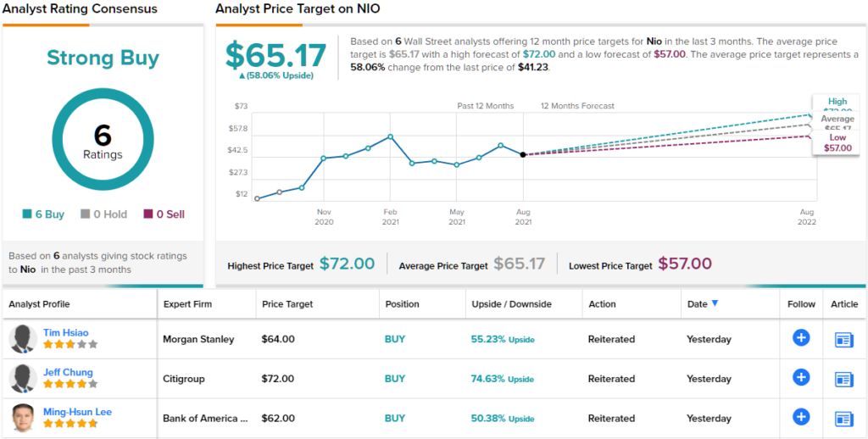
Task: Follow analyst Tim Hsiao with plus icon
Action: [801, 338]
